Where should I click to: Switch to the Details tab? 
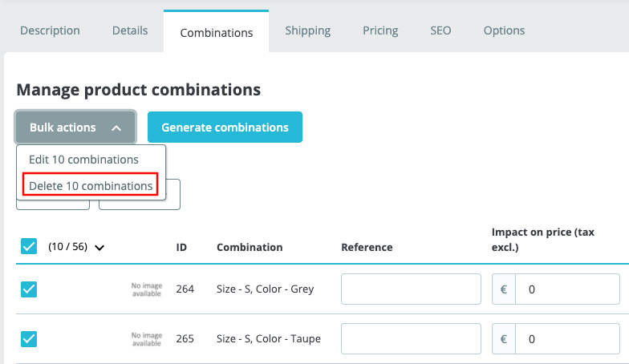click(x=130, y=30)
